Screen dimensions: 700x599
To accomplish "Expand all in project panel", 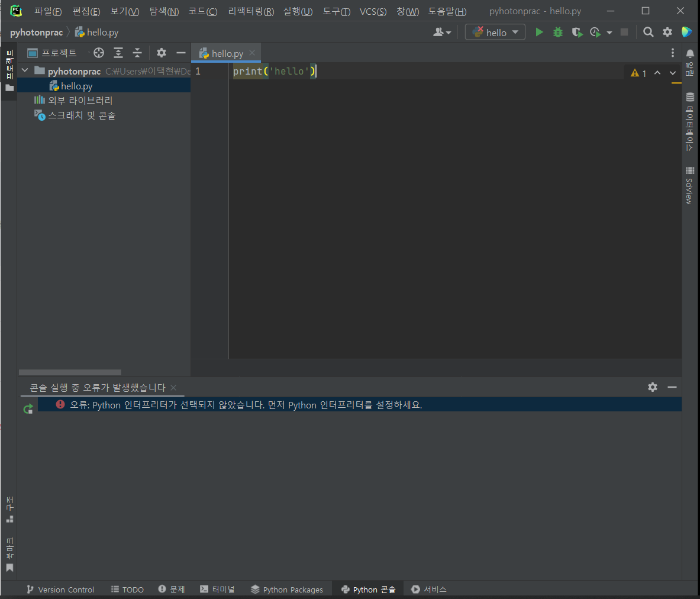I will coord(118,53).
